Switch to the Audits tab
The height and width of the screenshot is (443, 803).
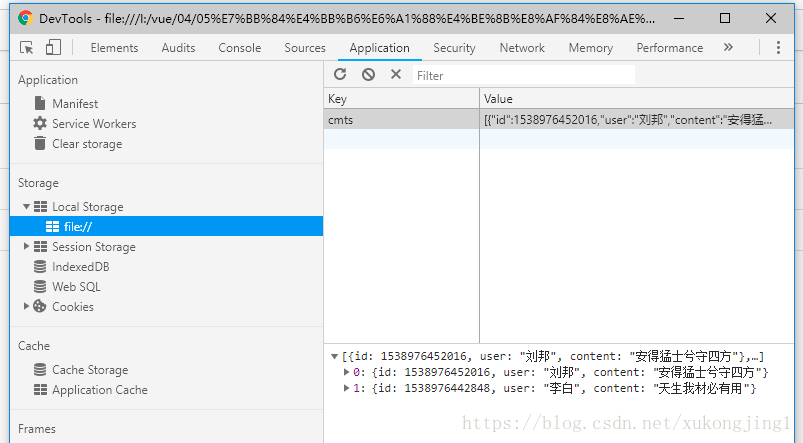178,48
